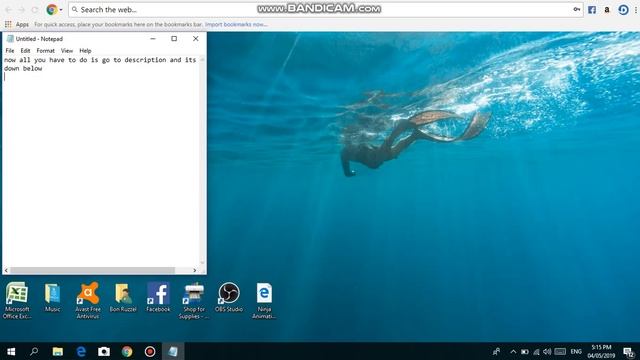Click Notepad horizontal scrollbar left arrow

point(6,270)
